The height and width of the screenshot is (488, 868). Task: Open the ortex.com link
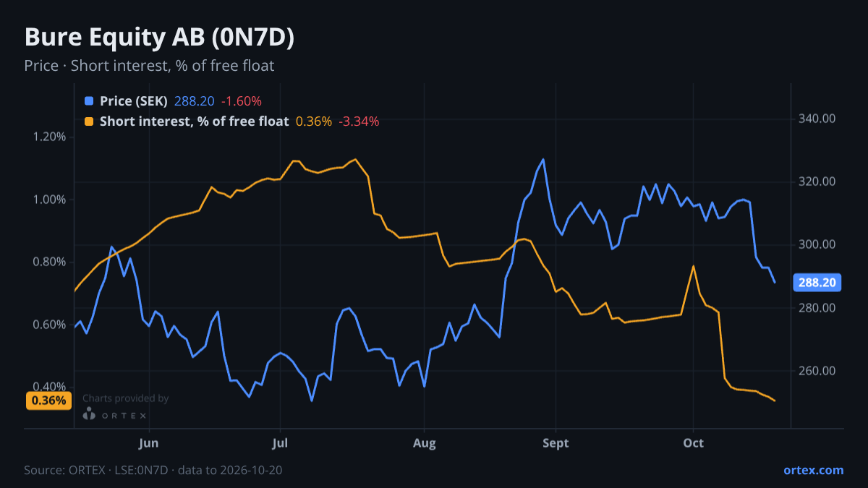coord(813,470)
